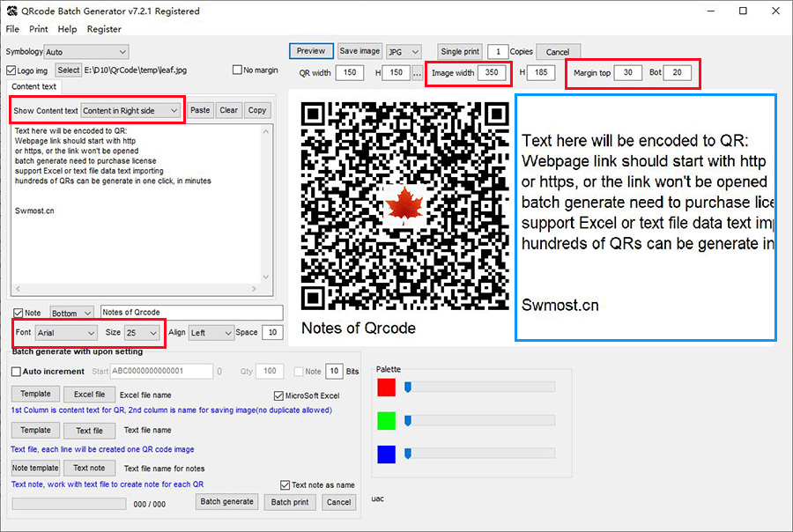
Task: Click the Bits value field
Action: [334, 371]
